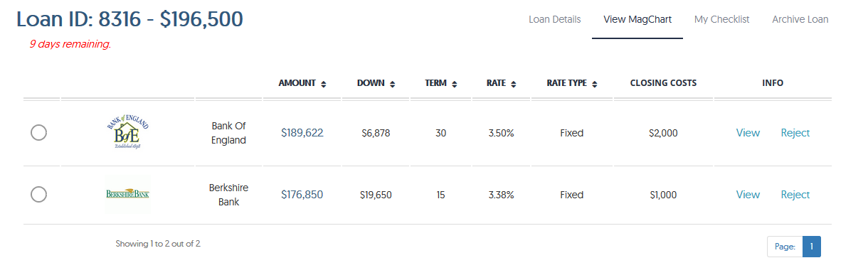View the Bank Of England offer
Image resolution: width=868 pixels, height=280 pixels.
click(748, 133)
